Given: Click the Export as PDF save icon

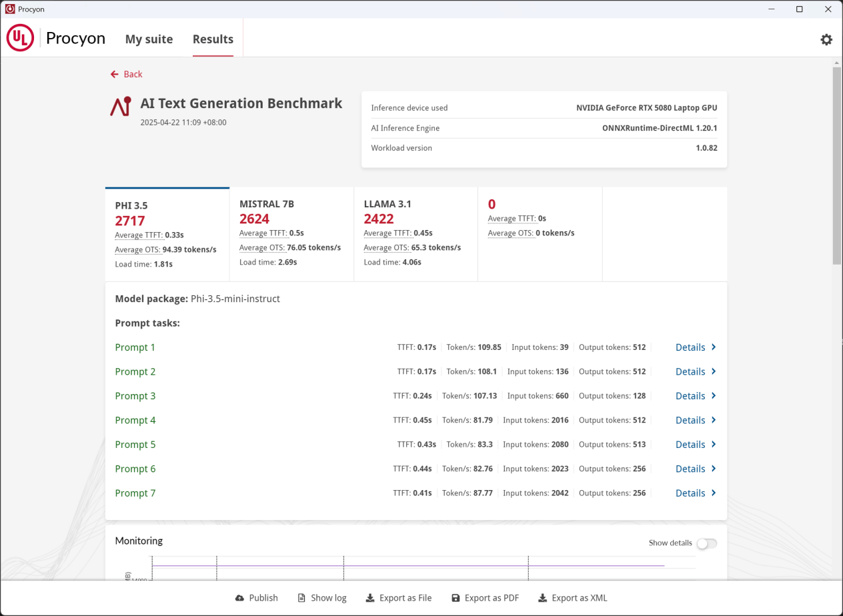Looking at the screenshot, I should [x=456, y=598].
